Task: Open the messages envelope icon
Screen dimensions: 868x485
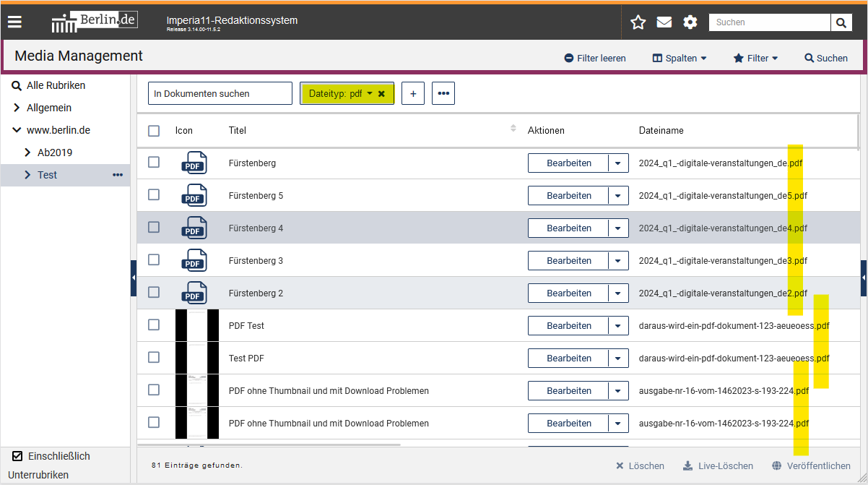Action: pyautogui.click(x=664, y=22)
